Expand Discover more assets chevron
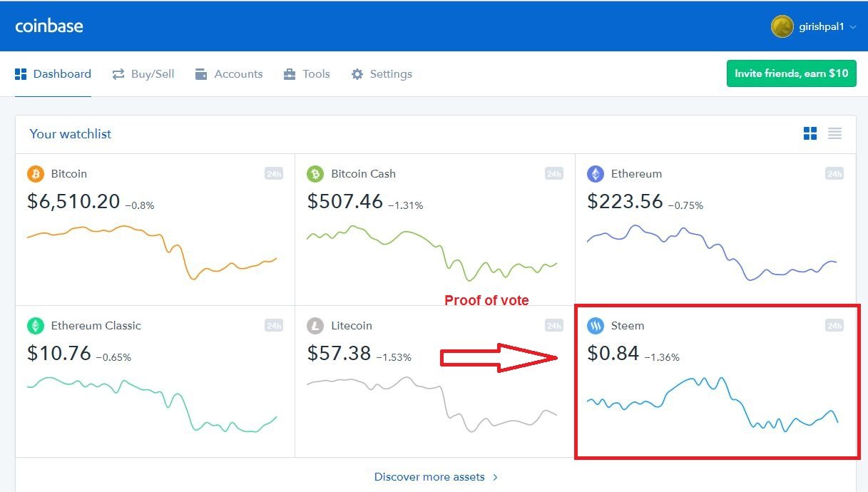Viewport: 868px width, 492px height. [496, 477]
